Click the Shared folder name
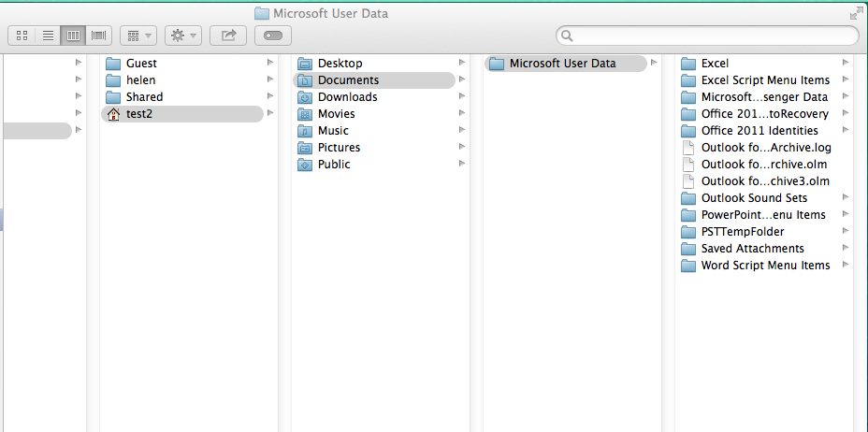 point(144,97)
